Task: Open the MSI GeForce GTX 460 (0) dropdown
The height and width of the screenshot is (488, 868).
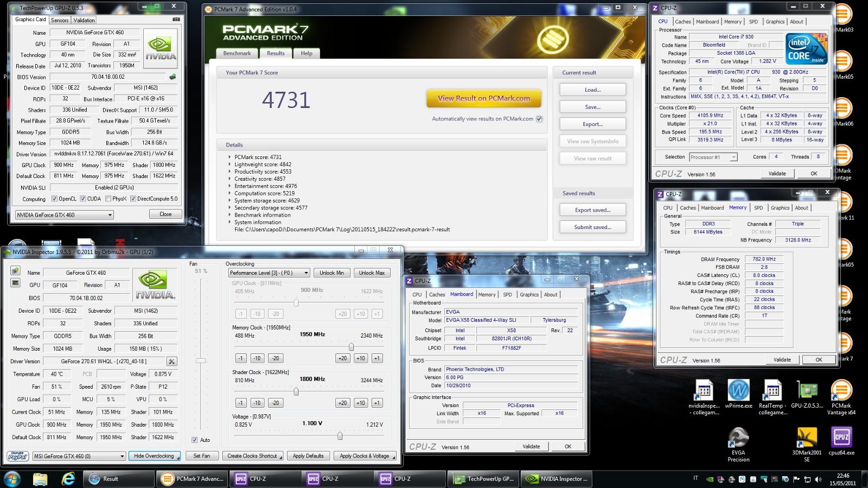Action: 79,456
